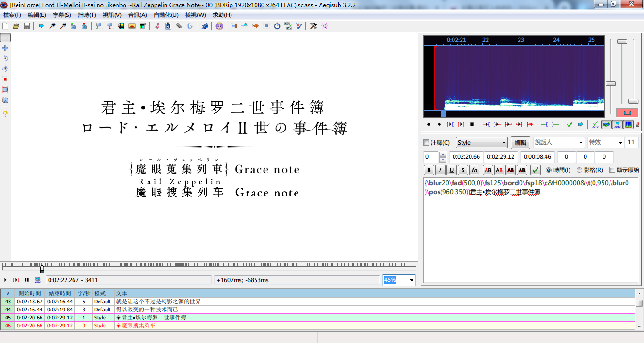Apply italic with the I button
The image size is (644, 343).
point(440,170)
